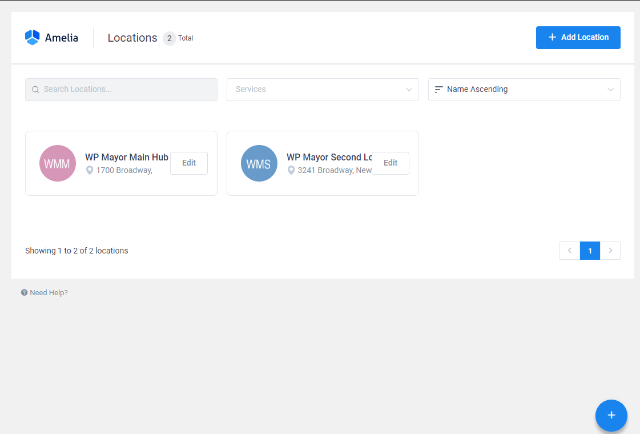The image size is (640, 434).
Task: Click the 3241 Broadway, New address text
Action: (334, 170)
